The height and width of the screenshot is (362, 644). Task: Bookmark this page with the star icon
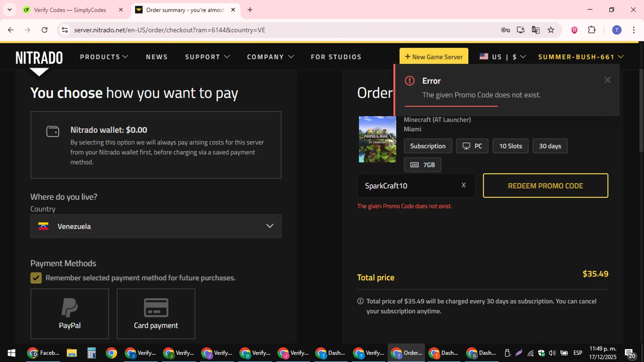(551, 30)
